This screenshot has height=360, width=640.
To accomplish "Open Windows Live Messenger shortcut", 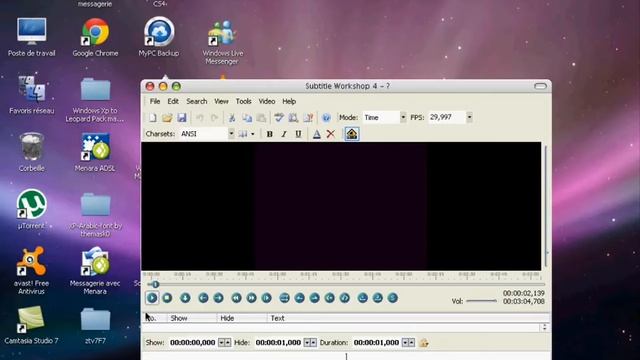I will pos(222,42).
